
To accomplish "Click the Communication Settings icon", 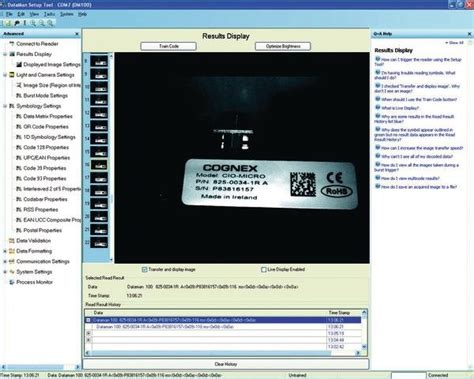I will click(12, 261).
